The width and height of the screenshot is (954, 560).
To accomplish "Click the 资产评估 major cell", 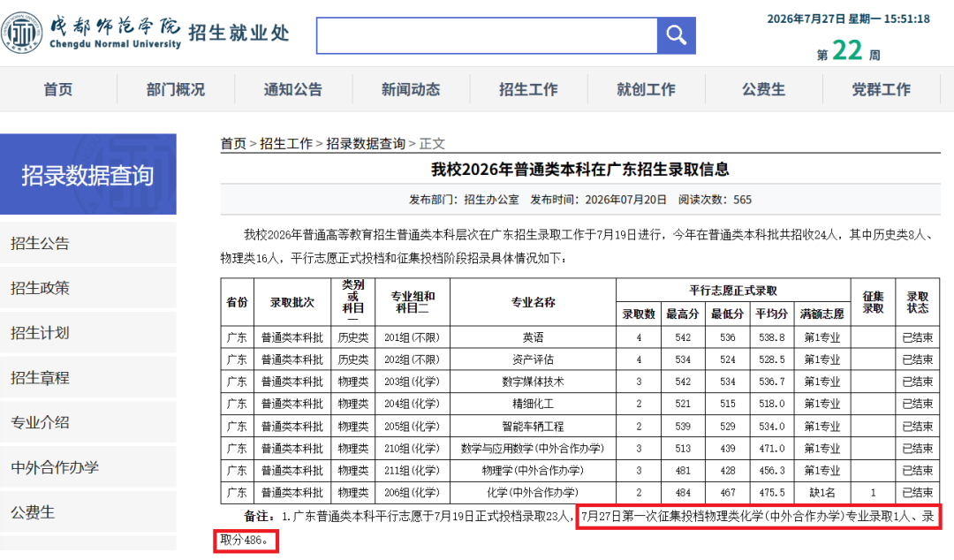I will (x=533, y=359).
